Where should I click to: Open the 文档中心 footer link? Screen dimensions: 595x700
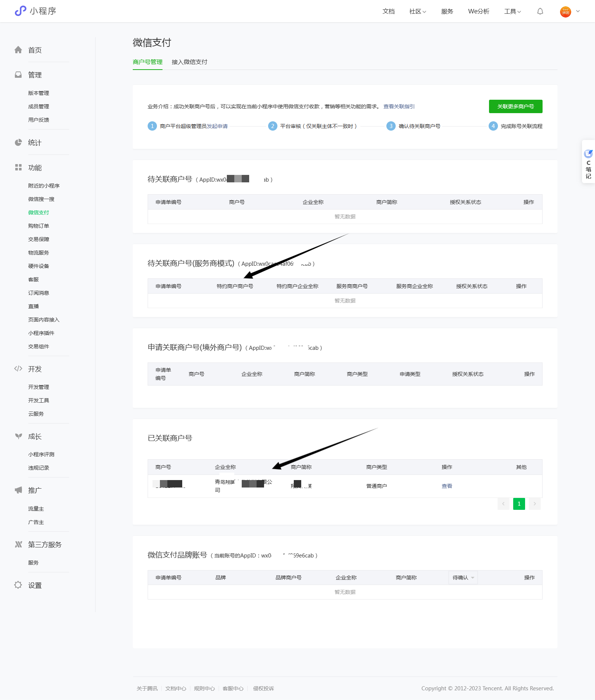click(x=176, y=688)
